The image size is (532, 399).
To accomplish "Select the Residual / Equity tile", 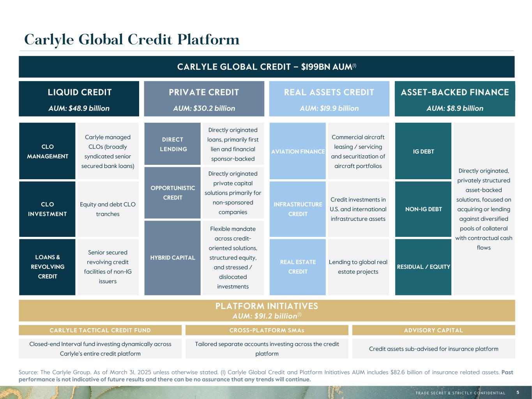I will coord(423,267).
